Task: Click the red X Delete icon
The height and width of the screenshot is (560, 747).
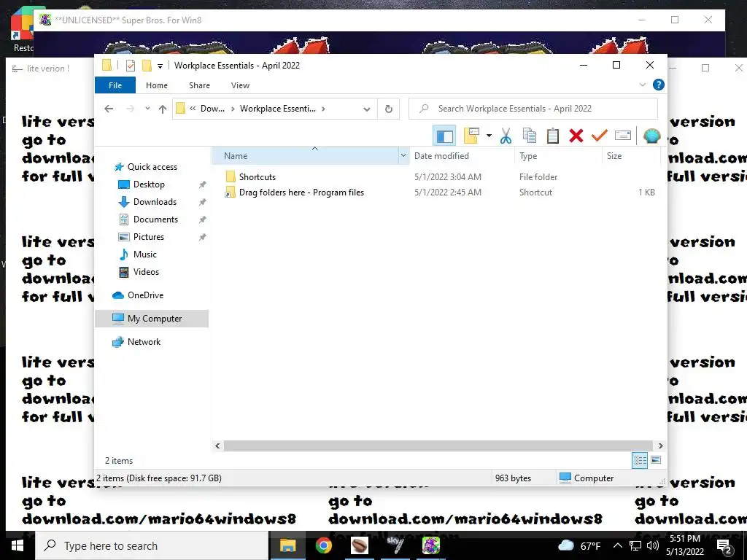Action: 576,136
